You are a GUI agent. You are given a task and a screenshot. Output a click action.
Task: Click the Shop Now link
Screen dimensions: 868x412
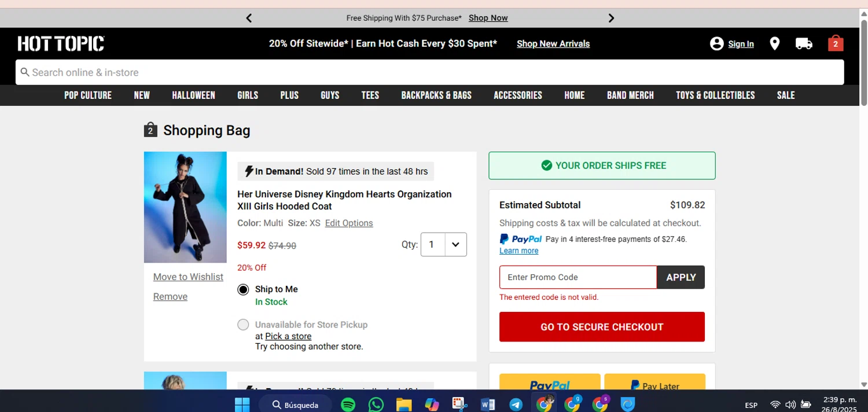[488, 18]
